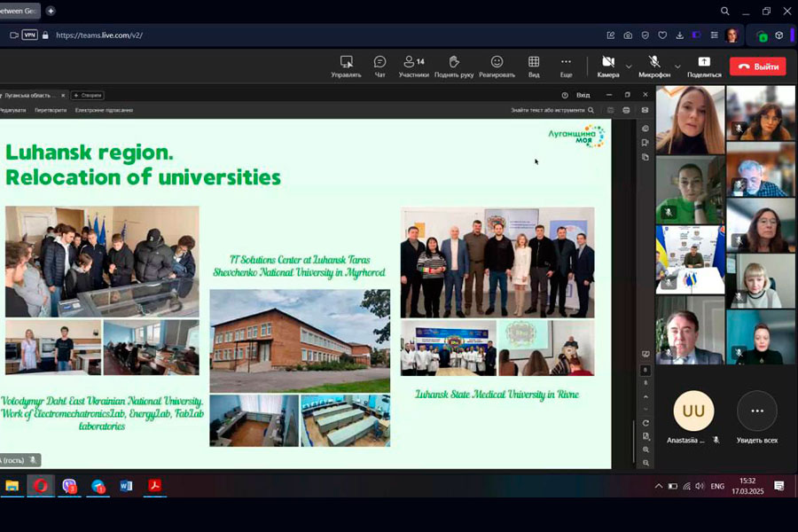Expand the camera options dropdown arrow
This screenshot has height=532, width=798.
pyautogui.click(x=629, y=66)
